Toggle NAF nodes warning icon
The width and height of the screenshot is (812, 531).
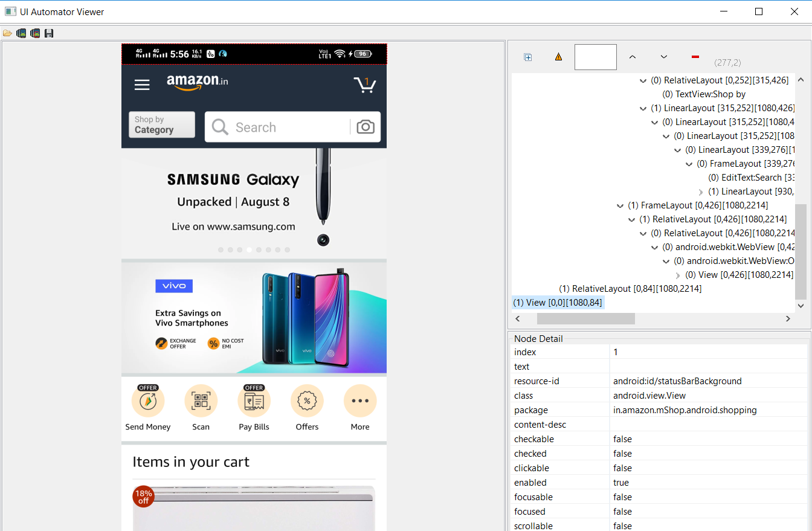[x=558, y=57]
